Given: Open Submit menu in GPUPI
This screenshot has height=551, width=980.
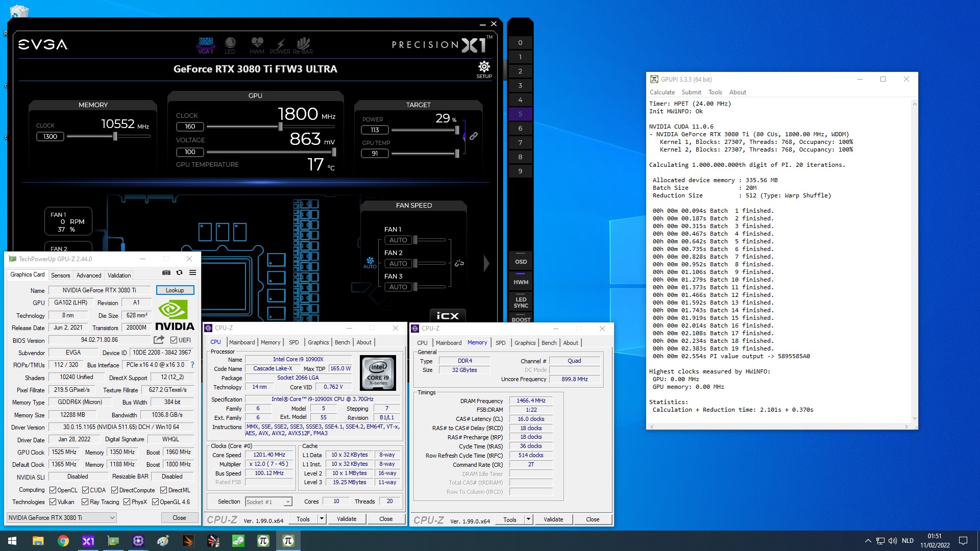Looking at the screenshot, I should 692,92.
